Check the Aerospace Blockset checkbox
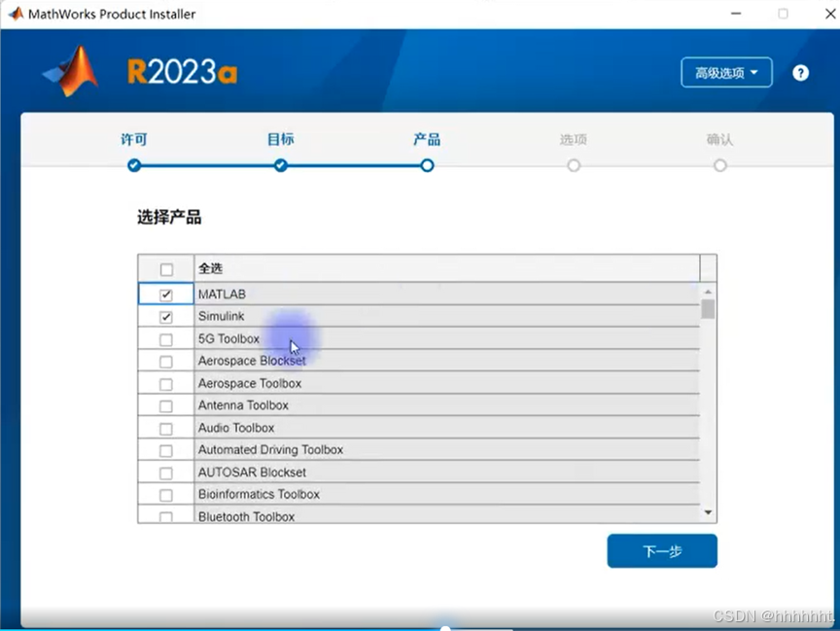This screenshot has height=631, width=840. point(166,362)
